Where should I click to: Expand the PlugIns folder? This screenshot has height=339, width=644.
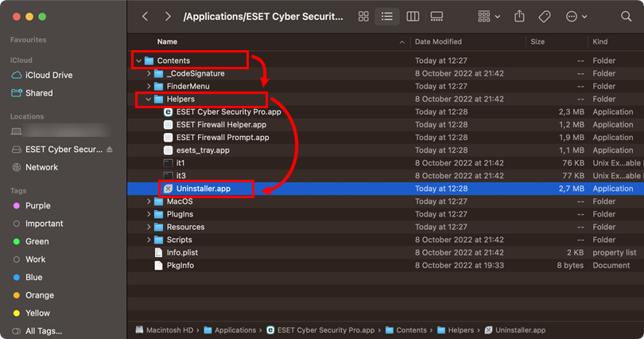click(149, 214)
